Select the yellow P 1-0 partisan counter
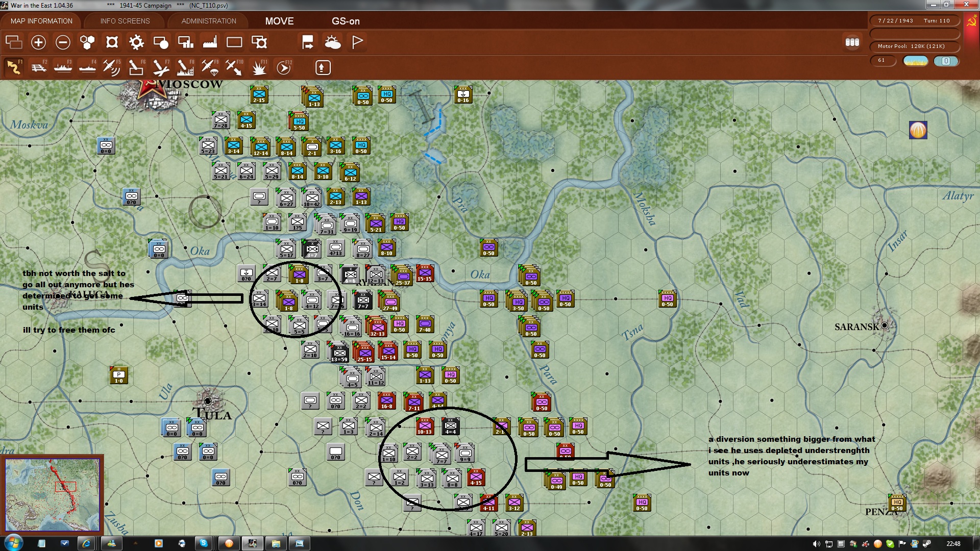Viewport: 980px width, 551px height. (x=118, y=375)
